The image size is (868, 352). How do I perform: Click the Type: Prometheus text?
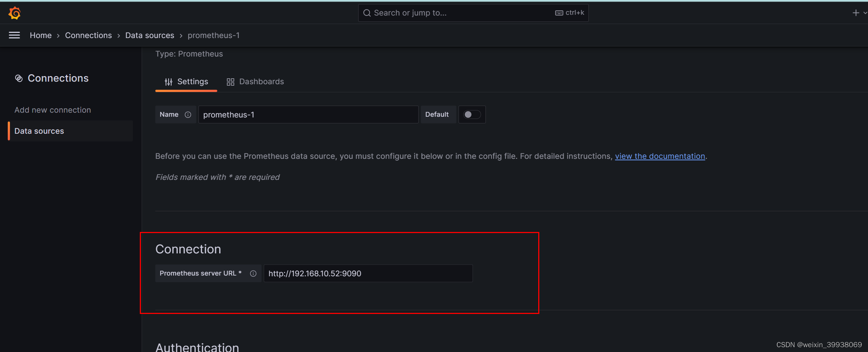coord(189,54)
